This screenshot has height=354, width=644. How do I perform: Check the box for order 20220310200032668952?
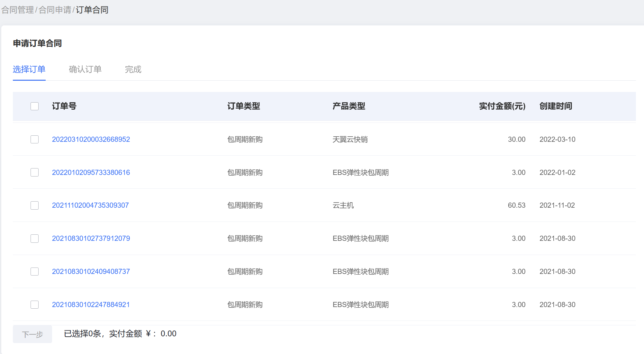(x=34, y=139)
